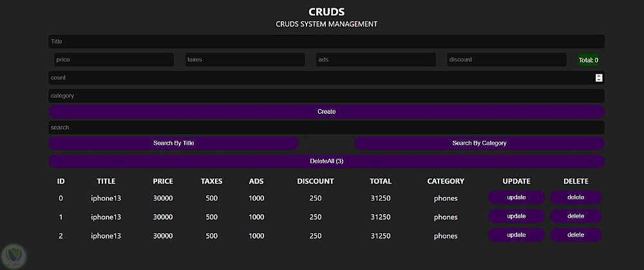Click the update button for ID 2
The image size is (644, 270).
coord(516,235)
